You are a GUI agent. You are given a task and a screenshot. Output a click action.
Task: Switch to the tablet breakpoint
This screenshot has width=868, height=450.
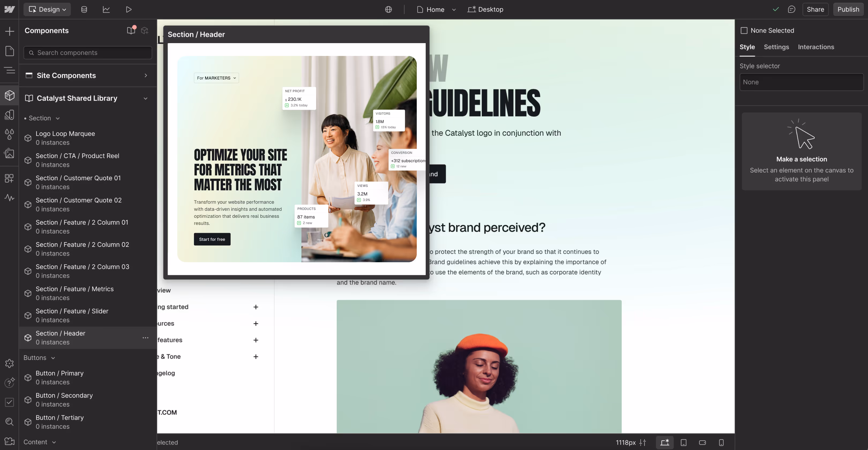click(x=683, y=442)
